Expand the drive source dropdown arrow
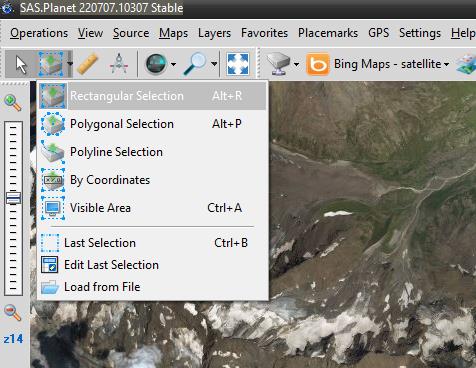476x368 pixels. 296,64
